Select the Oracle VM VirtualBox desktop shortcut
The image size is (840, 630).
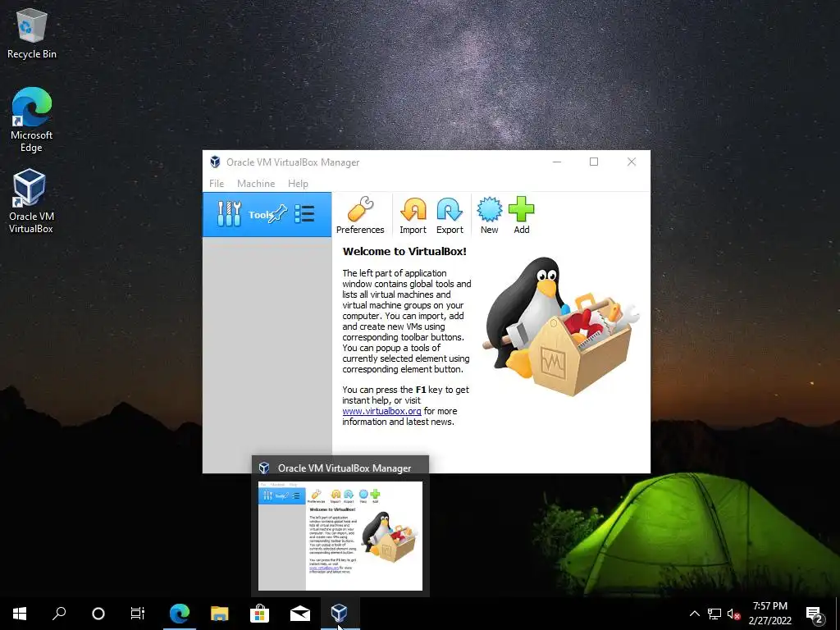[x=31, y=202]
